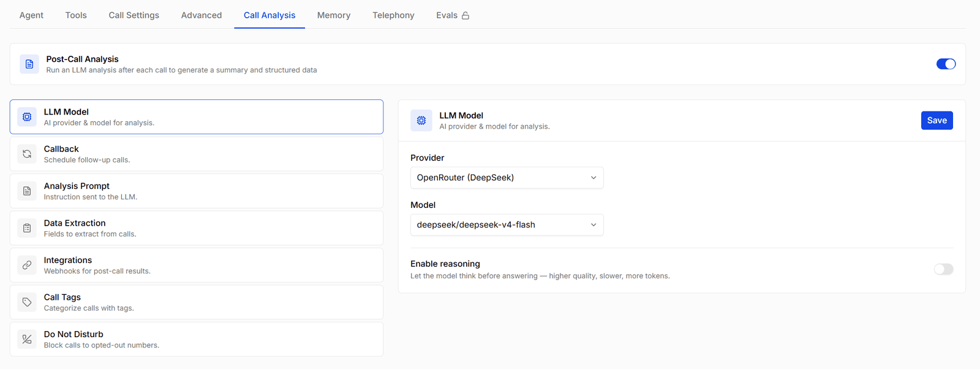Screen dimensions: 980x369
Task: Click 'Instruction sent to the LLM.' text
Action: [91, 197]
